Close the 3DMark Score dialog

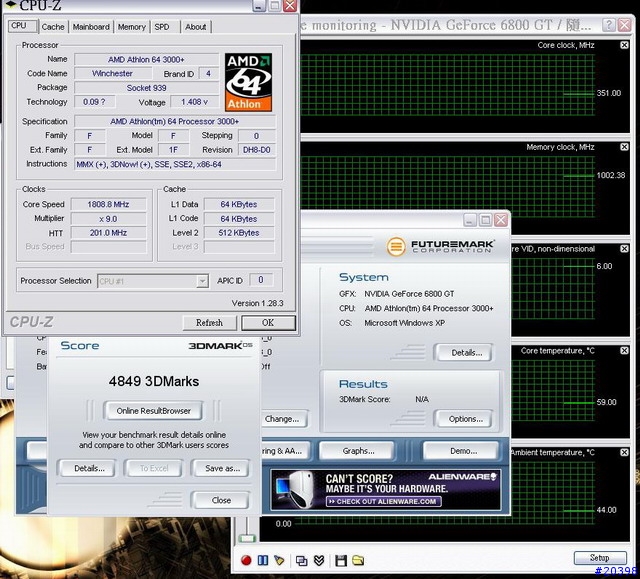[x=221, y=500]
